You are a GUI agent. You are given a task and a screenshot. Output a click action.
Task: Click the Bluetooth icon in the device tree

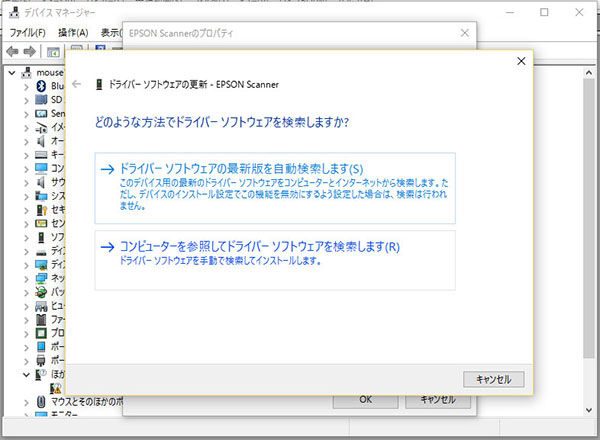41,86
